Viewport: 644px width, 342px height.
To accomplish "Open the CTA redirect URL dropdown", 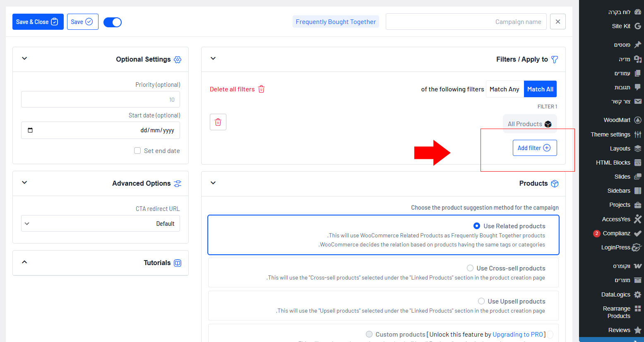I will coord(101,224).
